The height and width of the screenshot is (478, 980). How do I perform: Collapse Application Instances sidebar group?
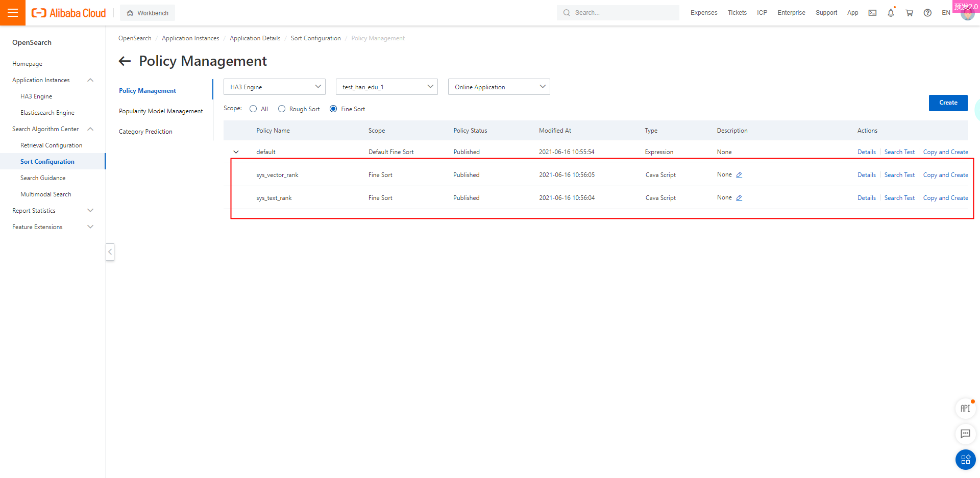(90, 80)
